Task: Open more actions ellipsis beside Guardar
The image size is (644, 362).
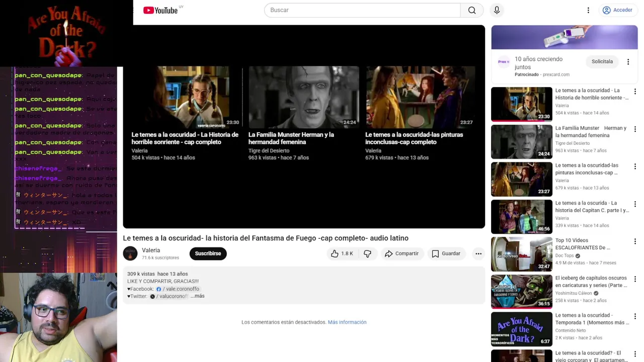Action: tap(478, 254)
